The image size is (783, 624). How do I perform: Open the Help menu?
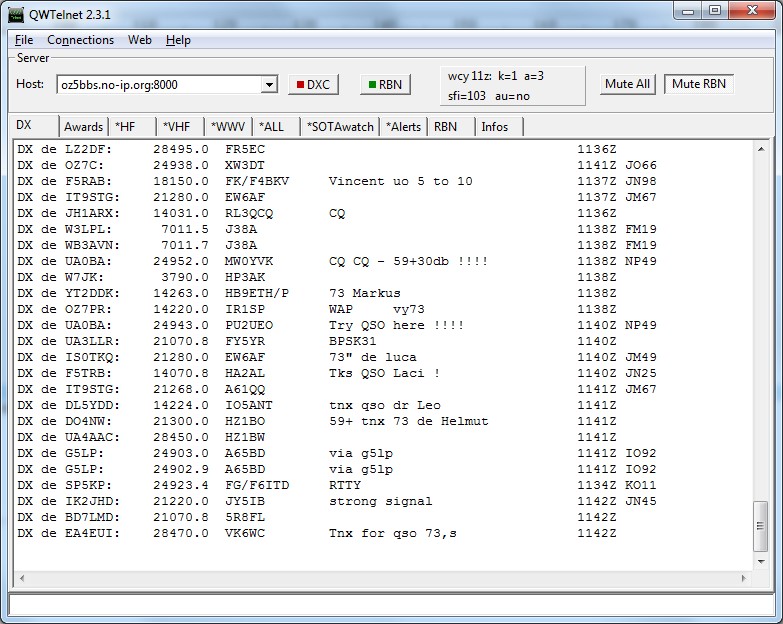[178, 40]
